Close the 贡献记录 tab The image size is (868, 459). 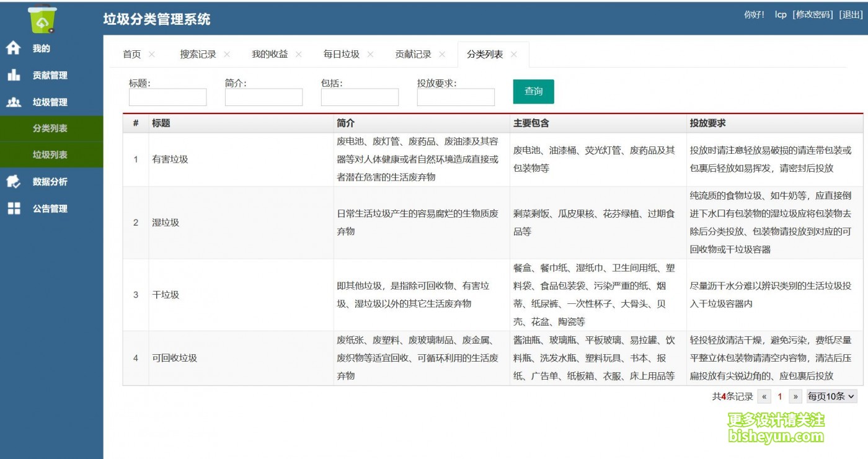click(442, 55)
